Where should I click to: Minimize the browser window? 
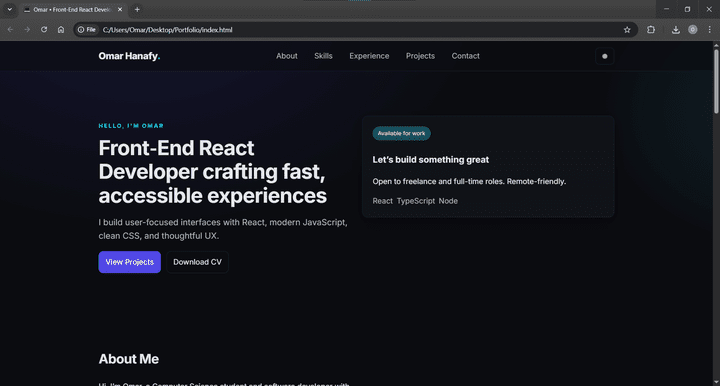(x=666, y=9)
